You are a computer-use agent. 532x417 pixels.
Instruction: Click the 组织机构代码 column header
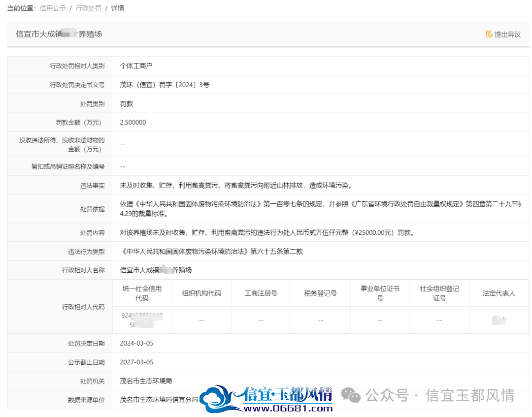point(201,293)
